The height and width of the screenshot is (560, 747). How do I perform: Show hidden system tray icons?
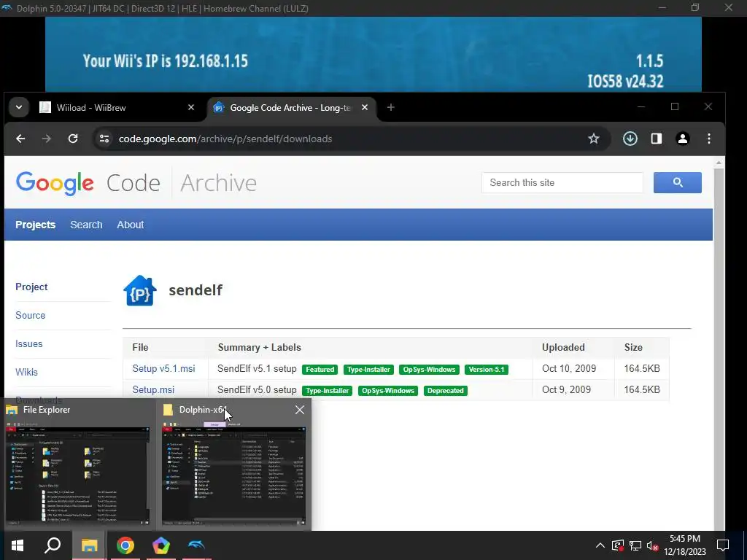[600, 545]
